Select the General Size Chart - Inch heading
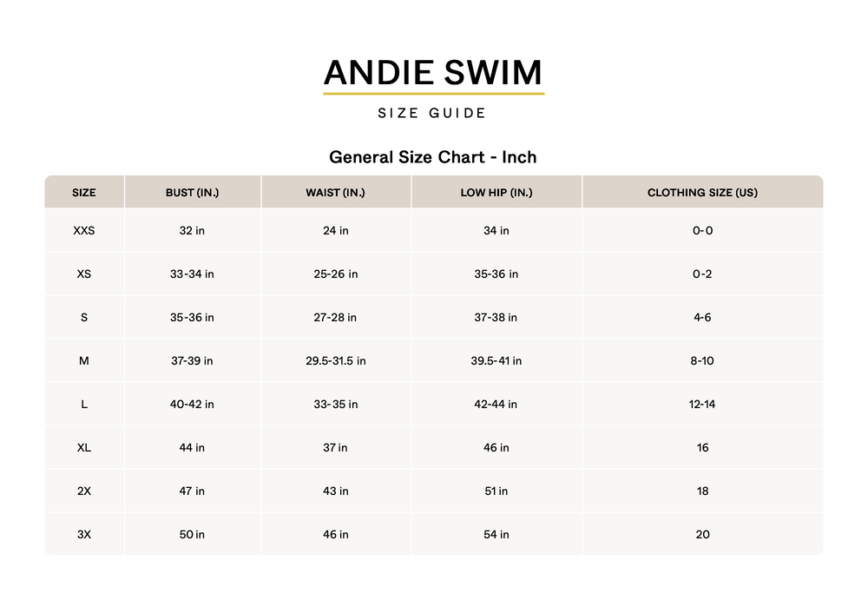Screen dimensions: 868x613 click(432, 157)
